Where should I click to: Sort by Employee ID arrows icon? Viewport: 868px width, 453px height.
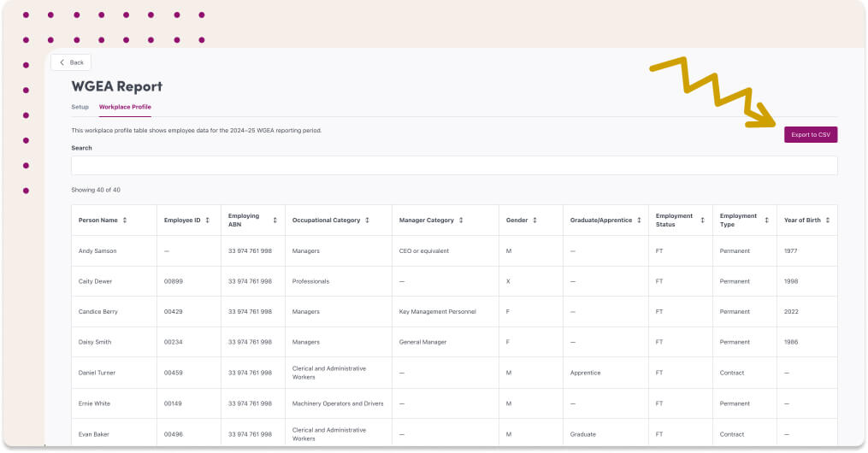click(x=208, y=221)
